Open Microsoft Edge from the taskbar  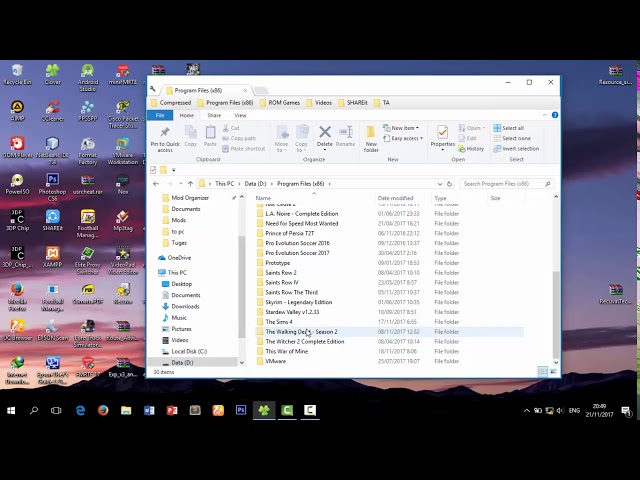point(80,410)
